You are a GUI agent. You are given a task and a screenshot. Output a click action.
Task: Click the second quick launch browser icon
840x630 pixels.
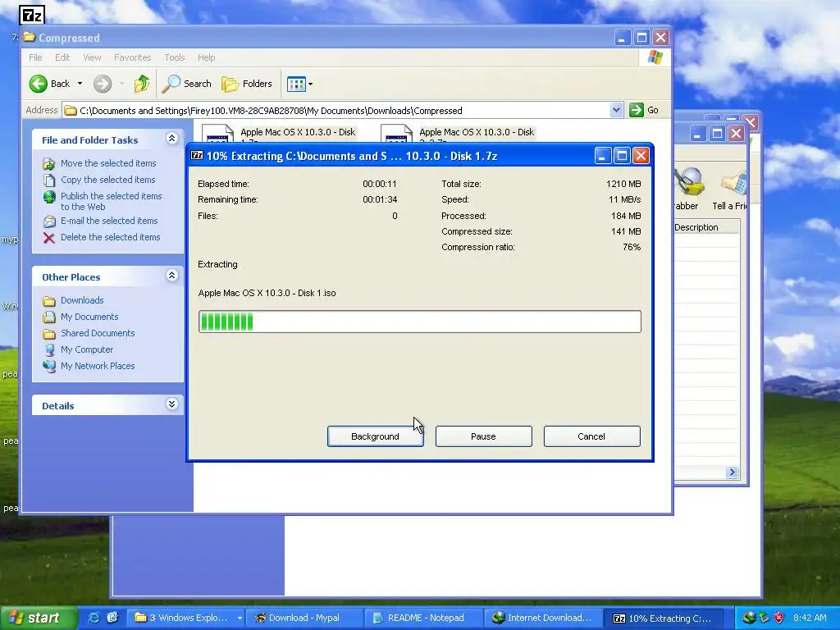point(112,618)
